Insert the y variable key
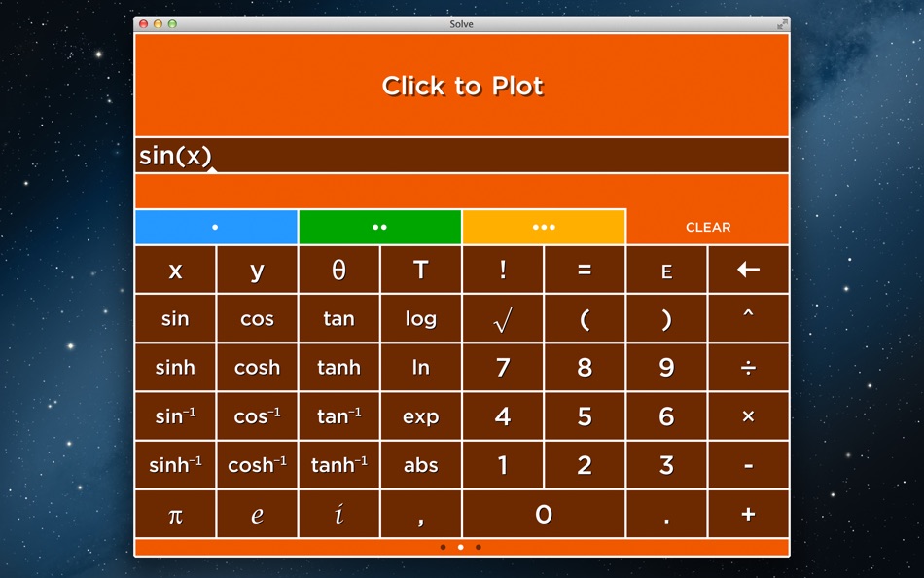 click(258, 271)
